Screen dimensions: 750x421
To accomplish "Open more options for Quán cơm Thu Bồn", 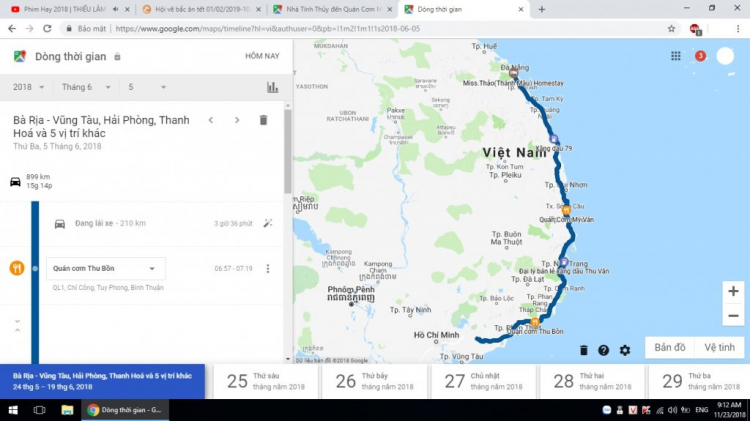I will pos(268,268).
